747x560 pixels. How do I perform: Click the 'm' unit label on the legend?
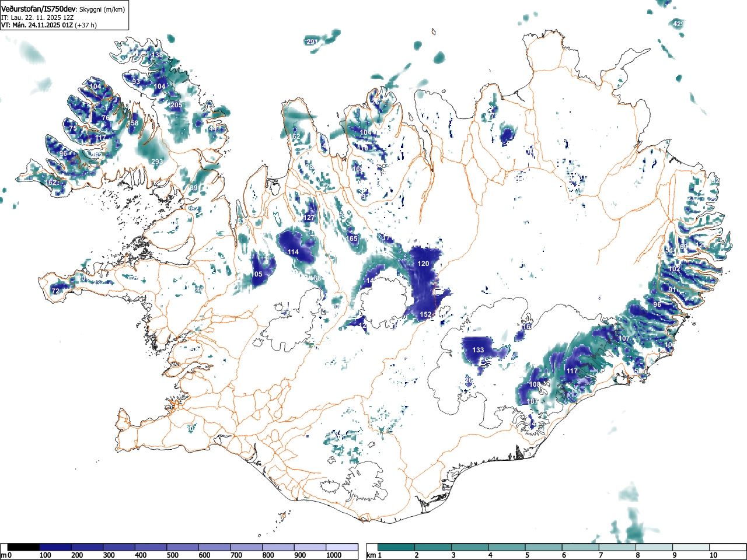4,555
